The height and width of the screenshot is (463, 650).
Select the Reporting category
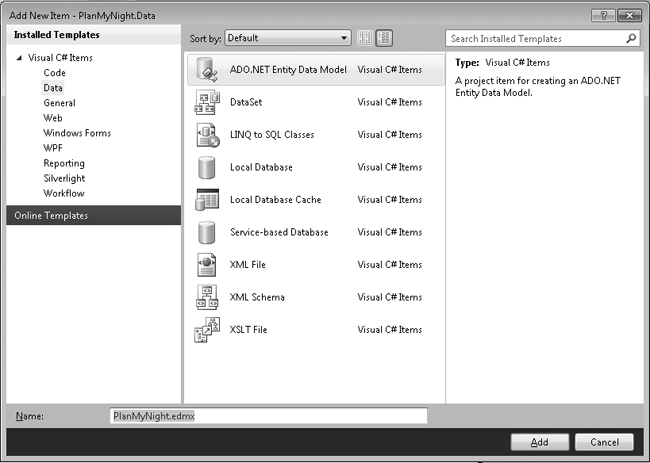point(64,163)
